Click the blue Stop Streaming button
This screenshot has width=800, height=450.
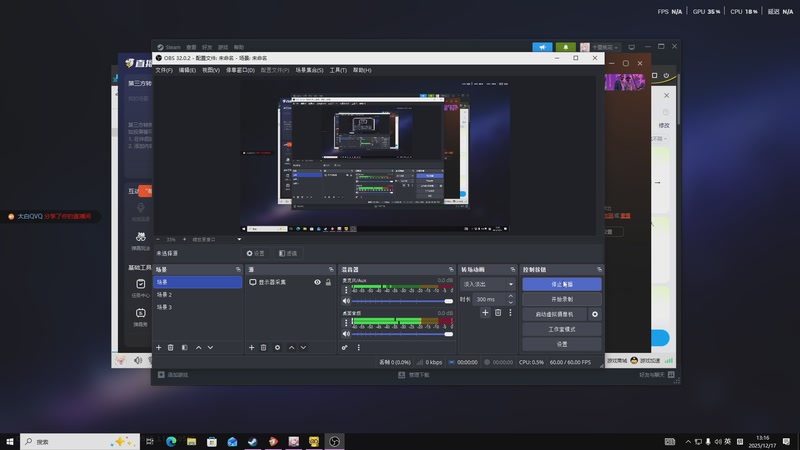pyautogui.click(x=562, y=284)
